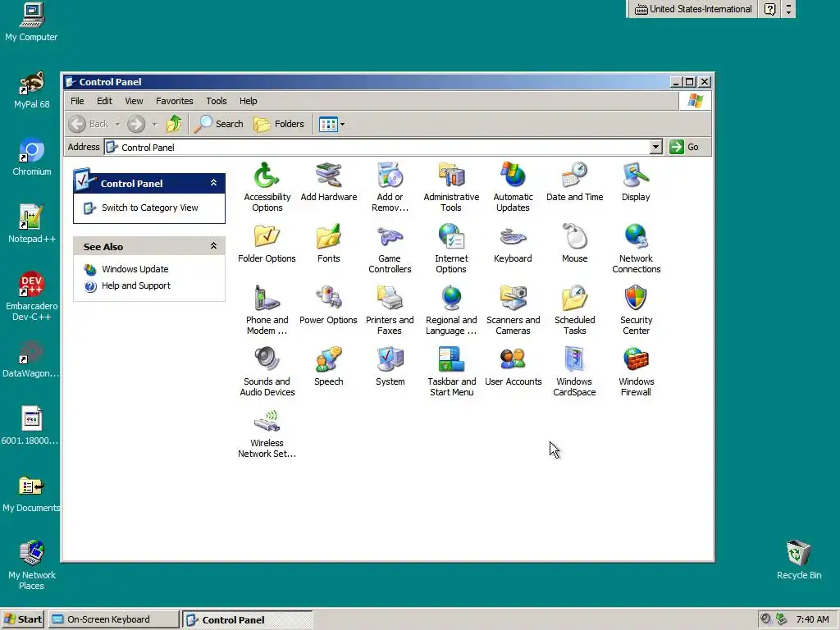The height and width of the screenshot is (630, 840).
Task: Click the 7:40 AM tray clock
Action: pyautogui.click(x=813, y=619)
